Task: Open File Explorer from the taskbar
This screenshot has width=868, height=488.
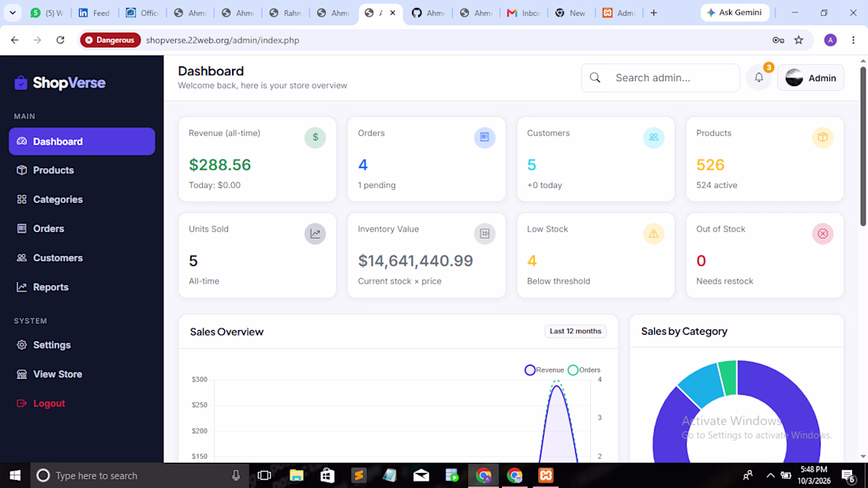Action: point(297,475)
